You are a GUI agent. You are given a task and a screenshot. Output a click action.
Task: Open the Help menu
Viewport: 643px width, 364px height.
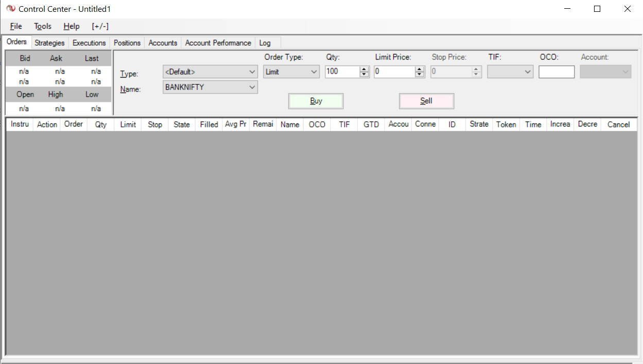pyautogui.click(x=72, y=26)
